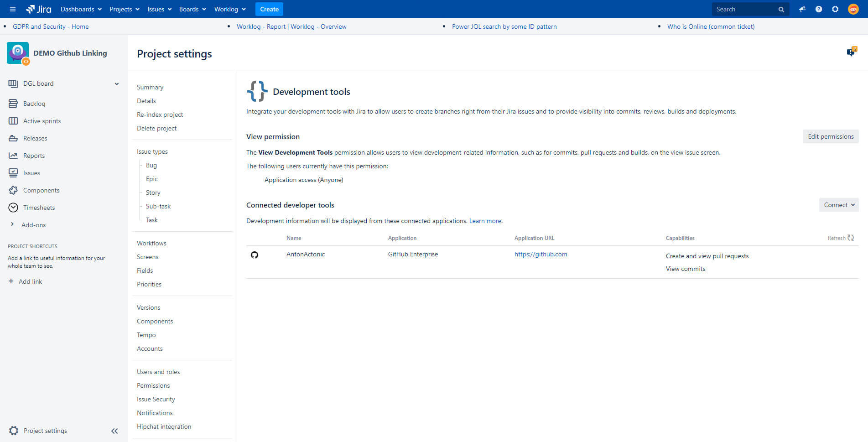Screen dimensions: 868x442
Task: Click the Issue types heading
Action: coord(152,151)
